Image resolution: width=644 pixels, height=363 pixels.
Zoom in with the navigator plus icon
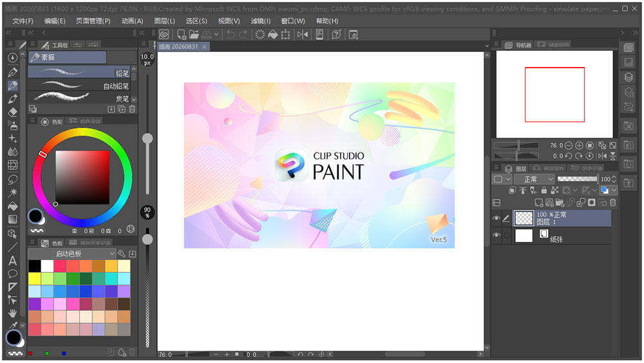pos(579,145)
